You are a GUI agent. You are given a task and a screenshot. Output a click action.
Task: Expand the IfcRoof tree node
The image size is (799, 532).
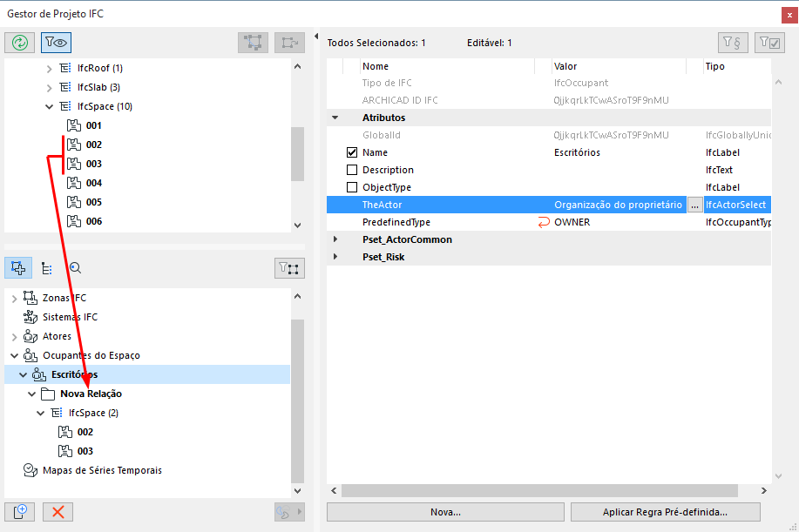pos(49,68)
